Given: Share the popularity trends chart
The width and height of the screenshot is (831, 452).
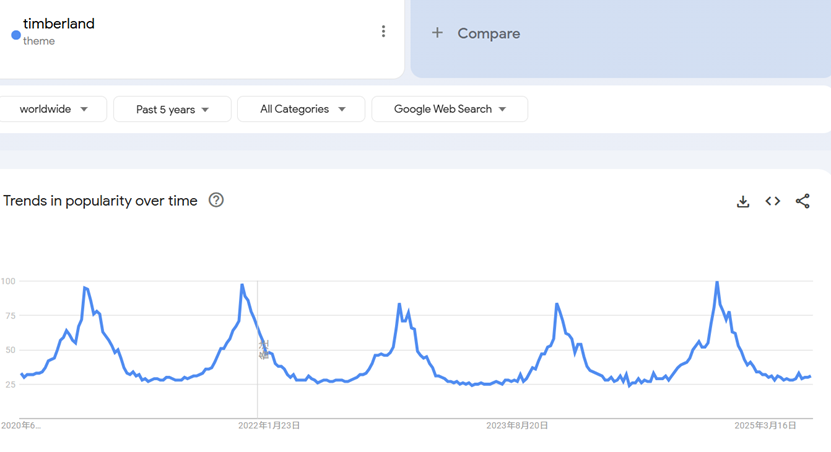Looking at the screenshot, I should pos(802,201).
